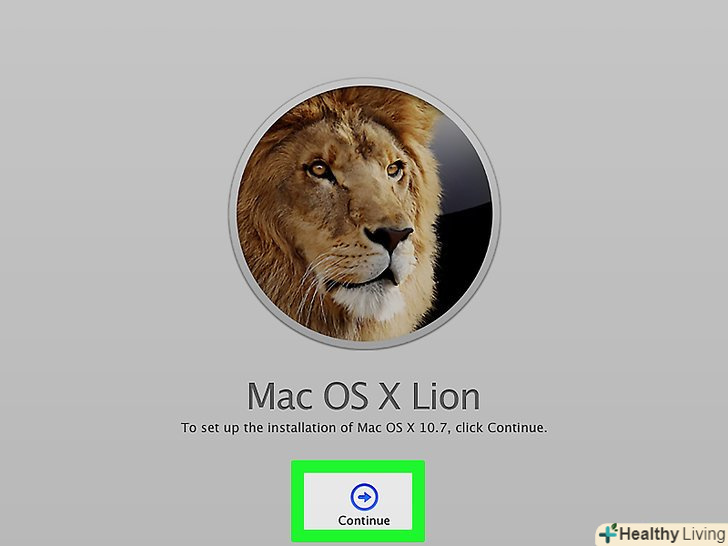Click the lion's right eye in the image
The width and height of the screenshot is (728, 546).
[x=394, y=169]
